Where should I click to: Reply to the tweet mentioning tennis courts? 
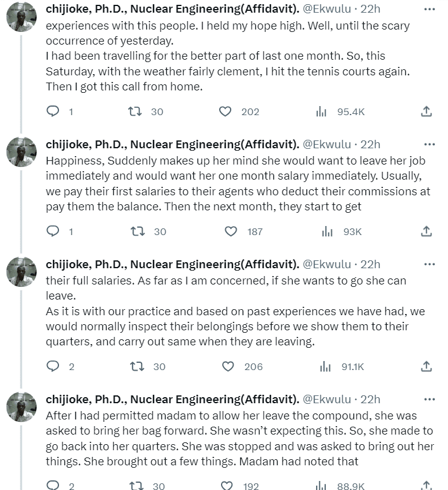pyautogui.click(x=54, y=112)
